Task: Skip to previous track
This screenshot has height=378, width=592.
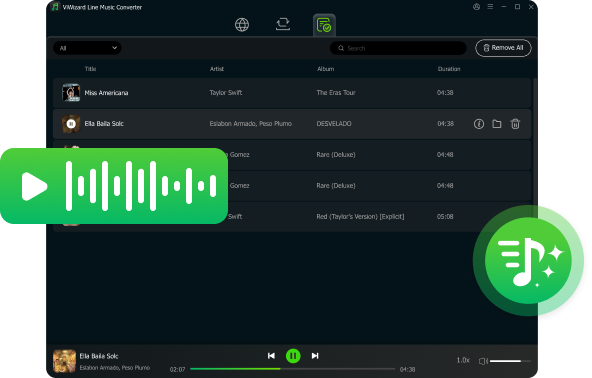Action: coord(271,356)
